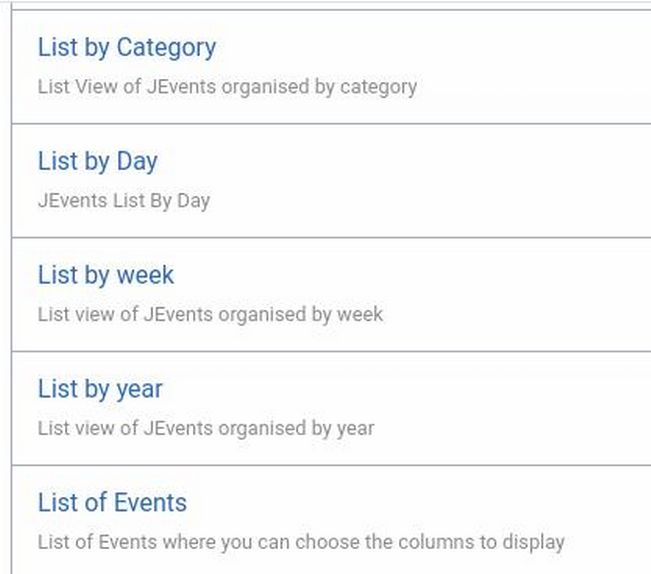Click blank area right of 'organised by category' description
The image size is (651, 574).
(x=530, y=87)
